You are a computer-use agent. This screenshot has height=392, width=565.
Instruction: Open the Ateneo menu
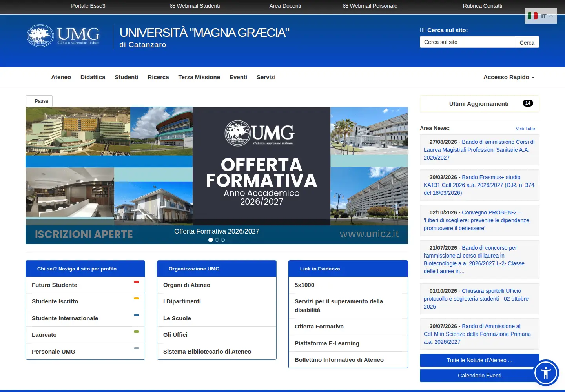click(61, 77)
